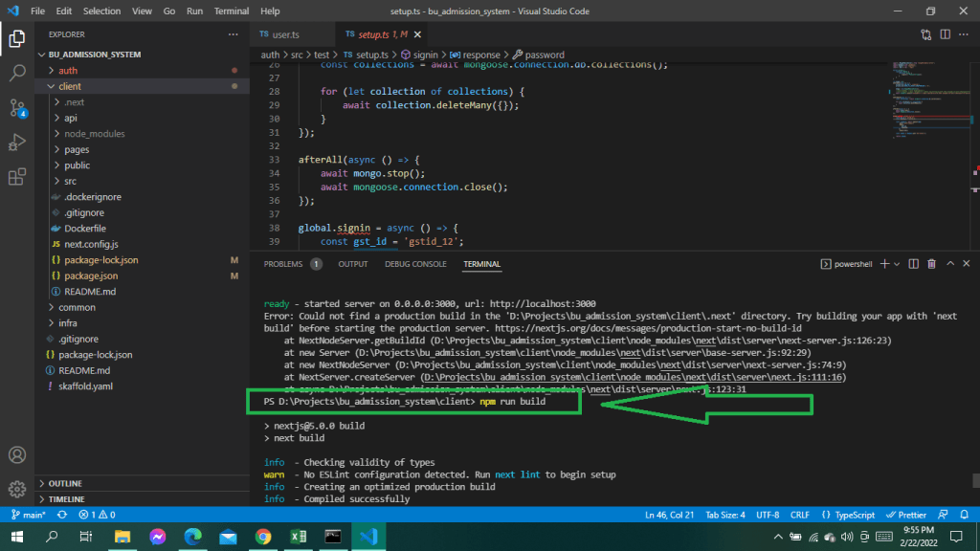Screen dimensions: 980x551
Task: Open Windows Start menu
Action: pos(17,537)
